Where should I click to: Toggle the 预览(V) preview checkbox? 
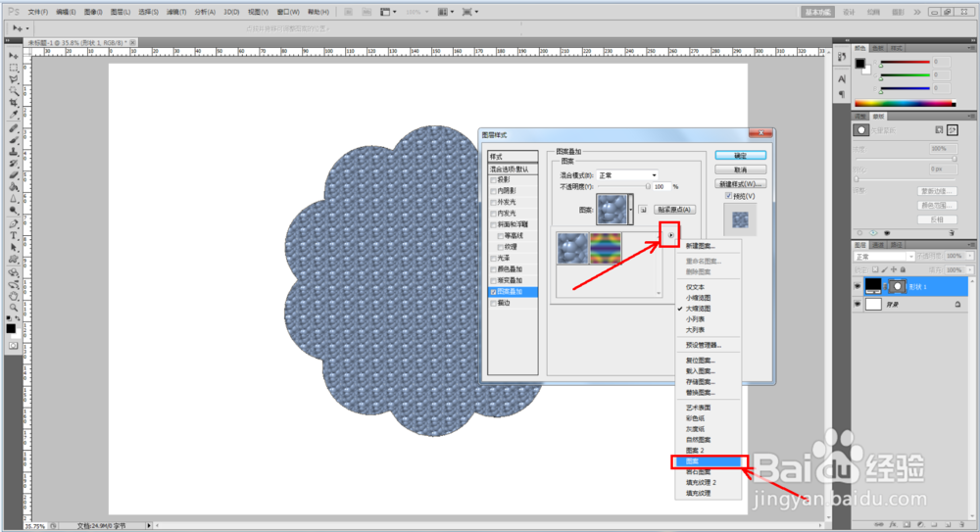[x=728, y=196]
